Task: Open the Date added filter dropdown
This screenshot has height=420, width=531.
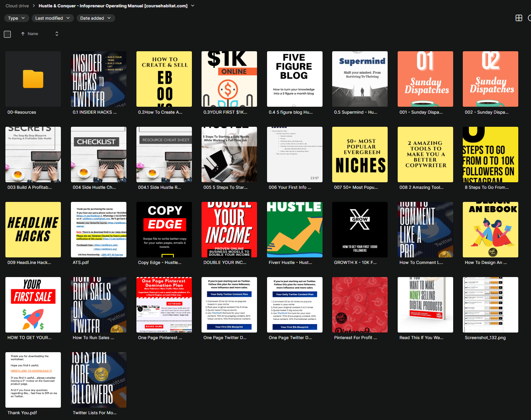Action: click(95, 18)
